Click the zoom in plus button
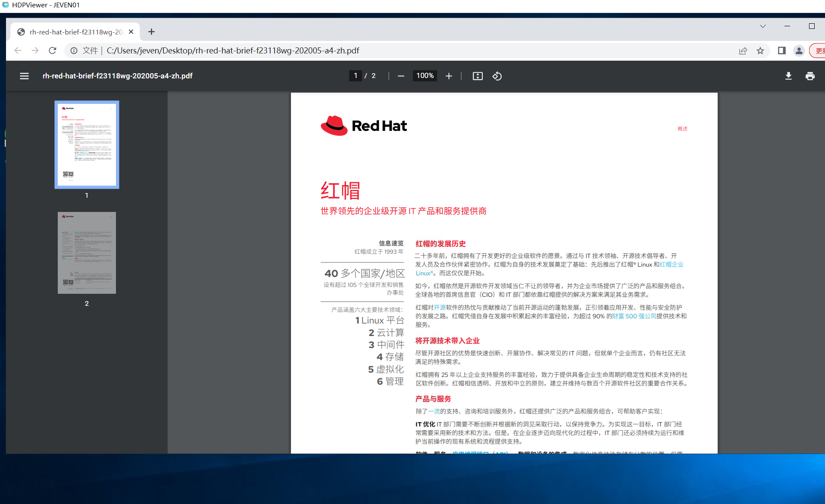The image size is (825, 504). [x=449, y=76]
